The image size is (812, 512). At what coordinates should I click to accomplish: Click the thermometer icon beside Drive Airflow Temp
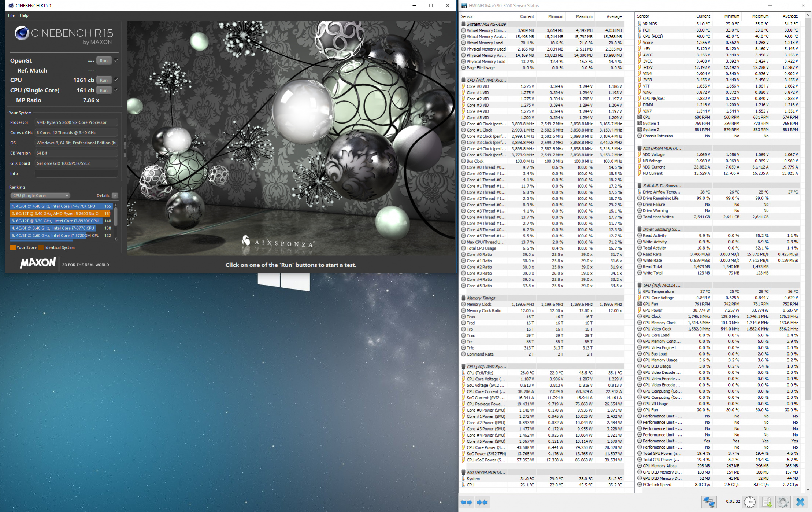pyautogui.click(x=639, y=192)
